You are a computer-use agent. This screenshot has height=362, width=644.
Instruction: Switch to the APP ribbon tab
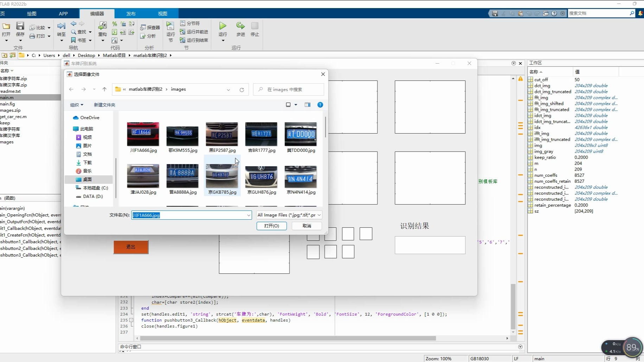coord(63,14)
